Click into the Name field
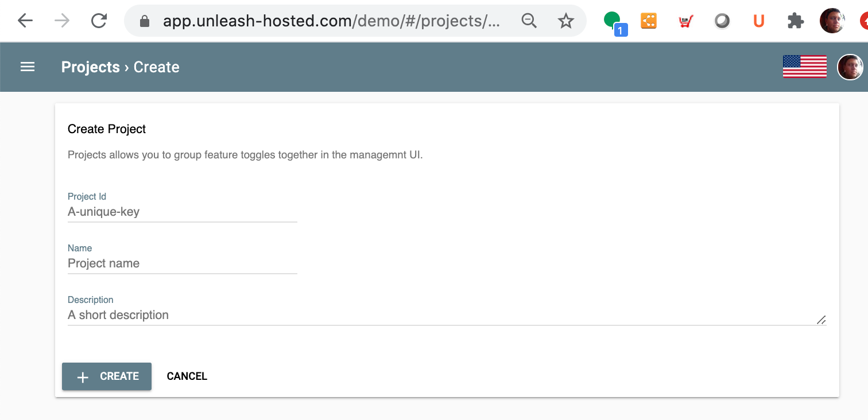Screen dimensions: 868x420 pyautogui.click(x=182, y=264)
